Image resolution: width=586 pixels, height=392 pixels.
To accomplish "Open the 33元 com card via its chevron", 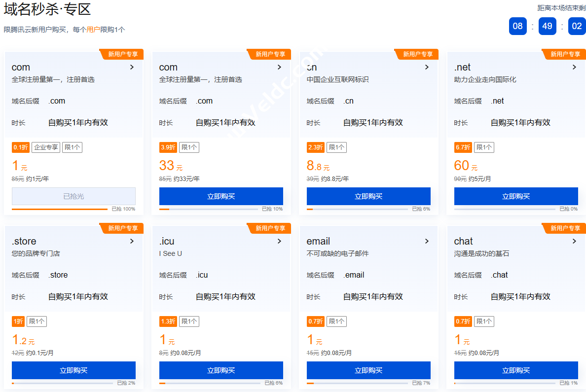I will 279,67.
